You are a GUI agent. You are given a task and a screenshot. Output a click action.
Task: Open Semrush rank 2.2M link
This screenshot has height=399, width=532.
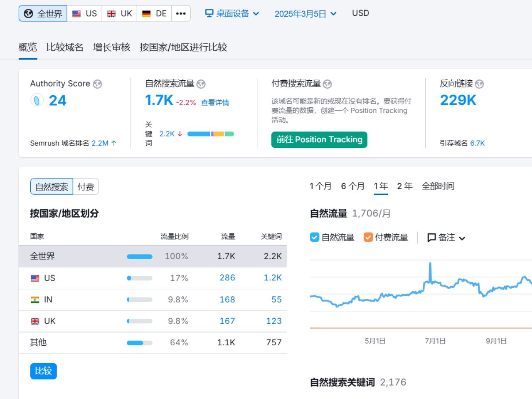(100, 143)
